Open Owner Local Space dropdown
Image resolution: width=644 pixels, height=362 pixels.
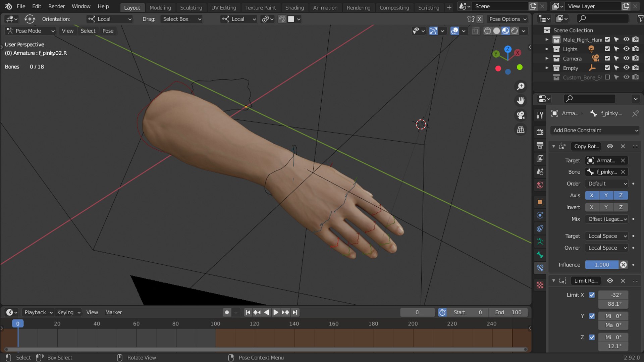606,248
